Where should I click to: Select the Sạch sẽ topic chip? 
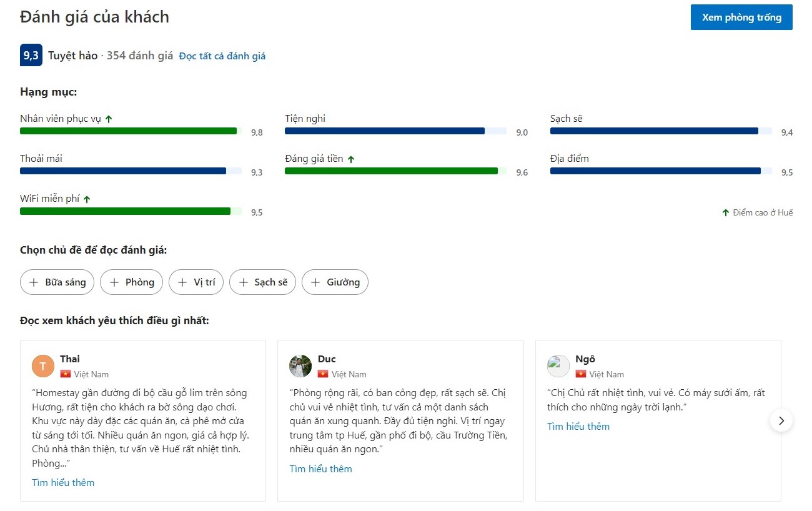coord(263,282)
